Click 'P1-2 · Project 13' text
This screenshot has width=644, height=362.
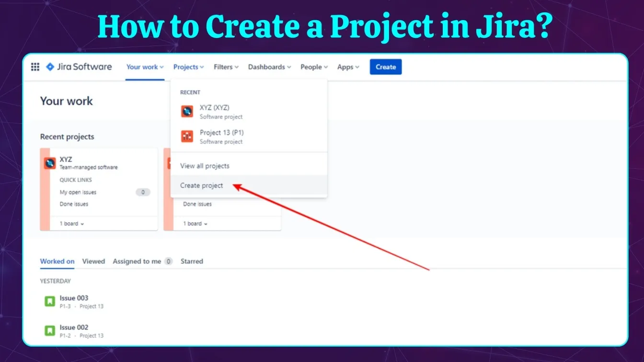81,336
